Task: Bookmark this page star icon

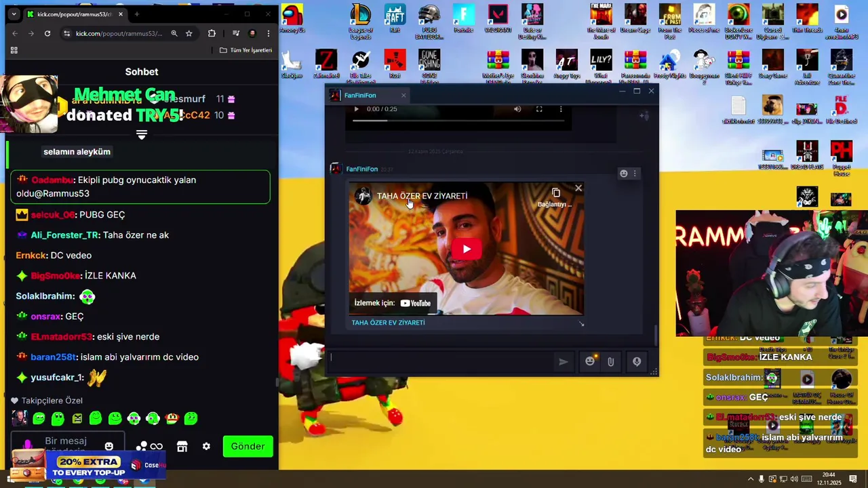Action: (x=189, y=33)
